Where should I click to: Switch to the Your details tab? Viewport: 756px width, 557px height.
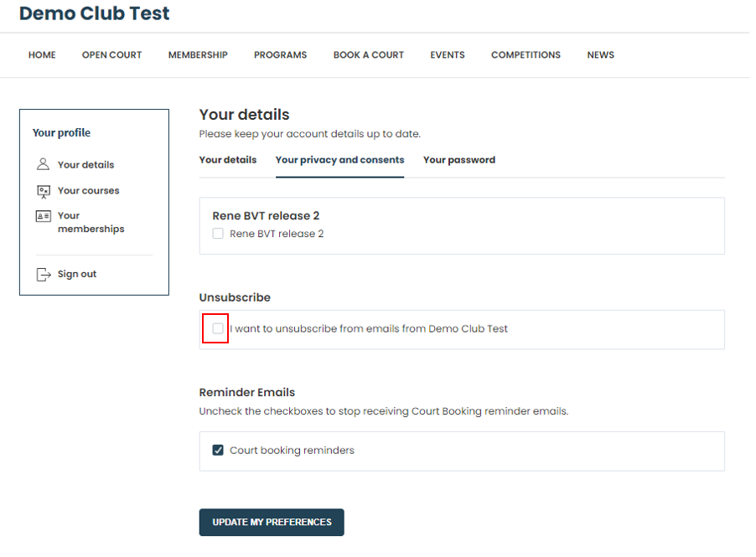click(228, 160)
